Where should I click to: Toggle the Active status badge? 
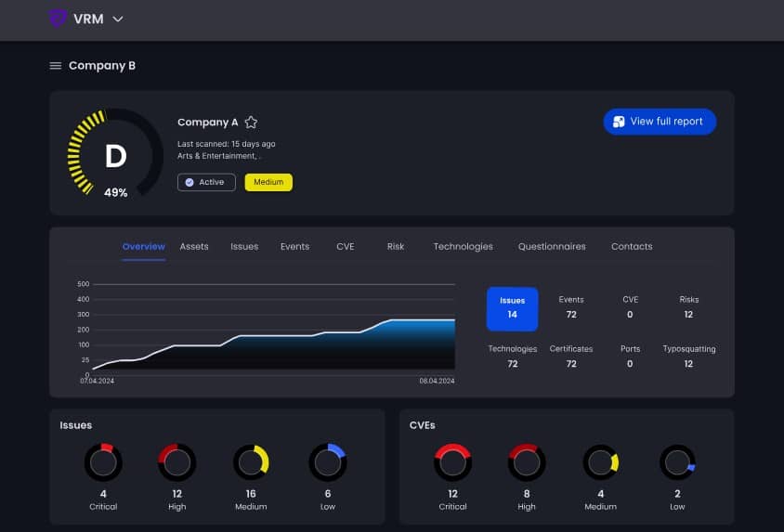pyautogui.click(x=206, y=182)
